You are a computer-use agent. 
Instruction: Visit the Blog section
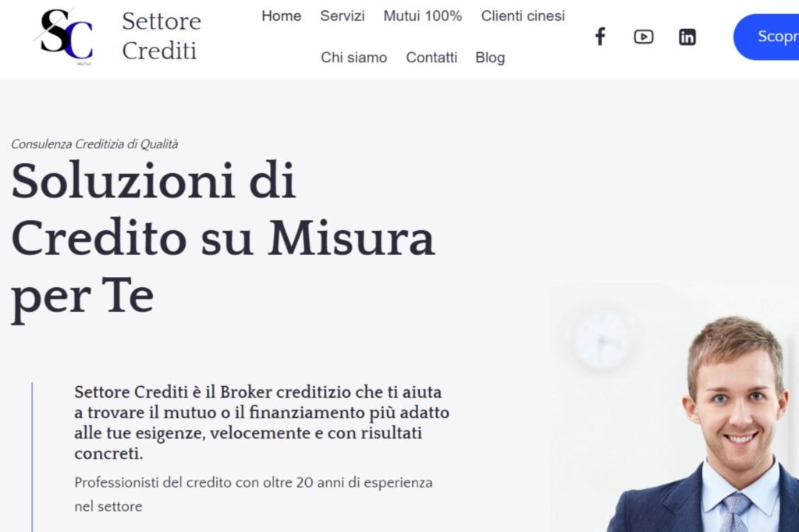click(490, 58)
